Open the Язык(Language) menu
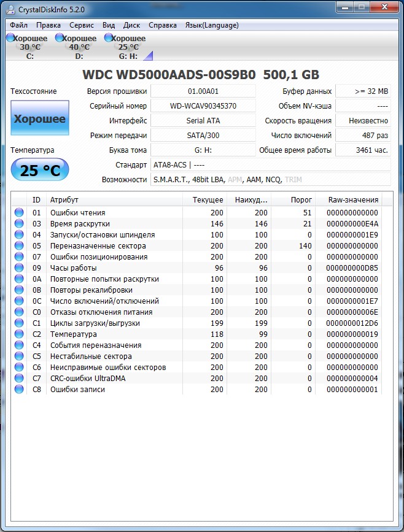This screenshot has width=404, height=532. click(x=212, y=25)
